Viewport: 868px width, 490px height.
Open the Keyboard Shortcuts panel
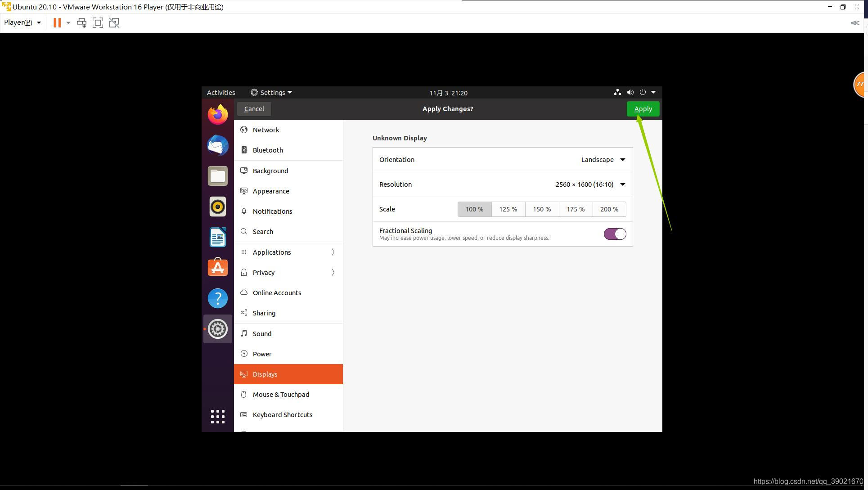point(288,414)
